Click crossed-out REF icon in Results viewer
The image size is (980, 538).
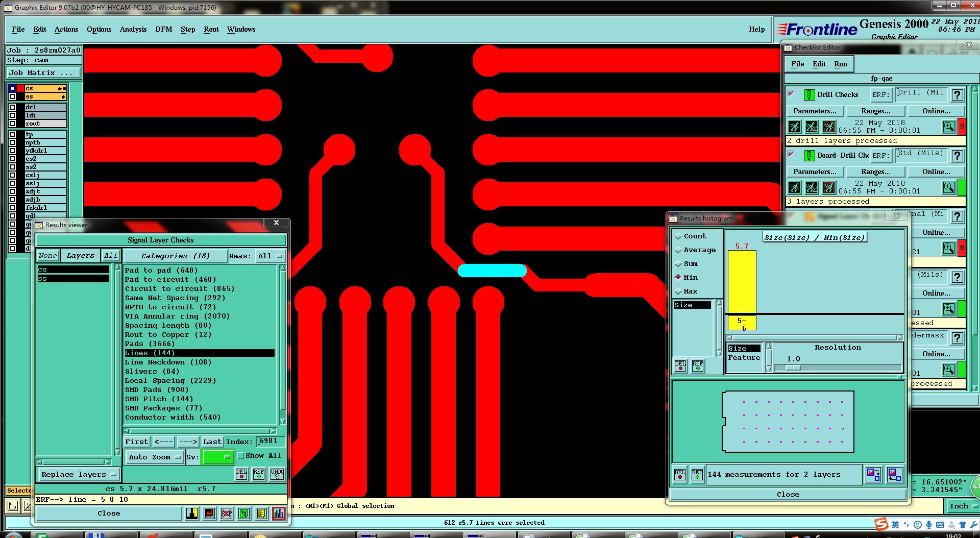point(227,513)
